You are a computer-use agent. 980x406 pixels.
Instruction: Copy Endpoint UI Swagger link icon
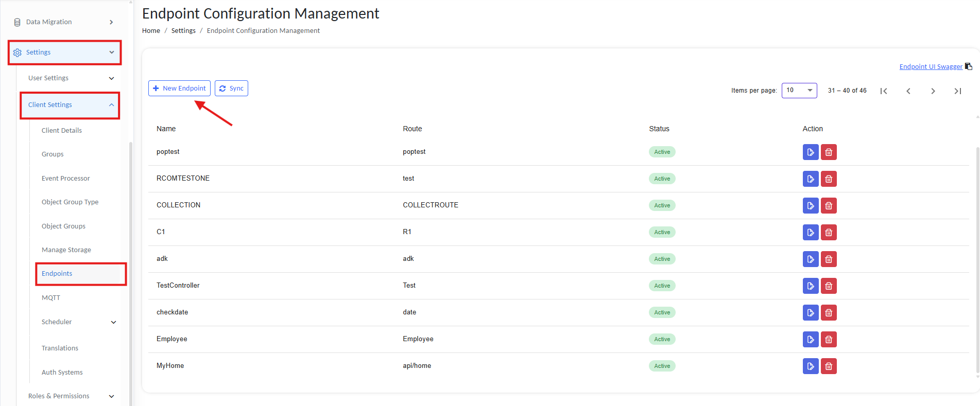968,66
